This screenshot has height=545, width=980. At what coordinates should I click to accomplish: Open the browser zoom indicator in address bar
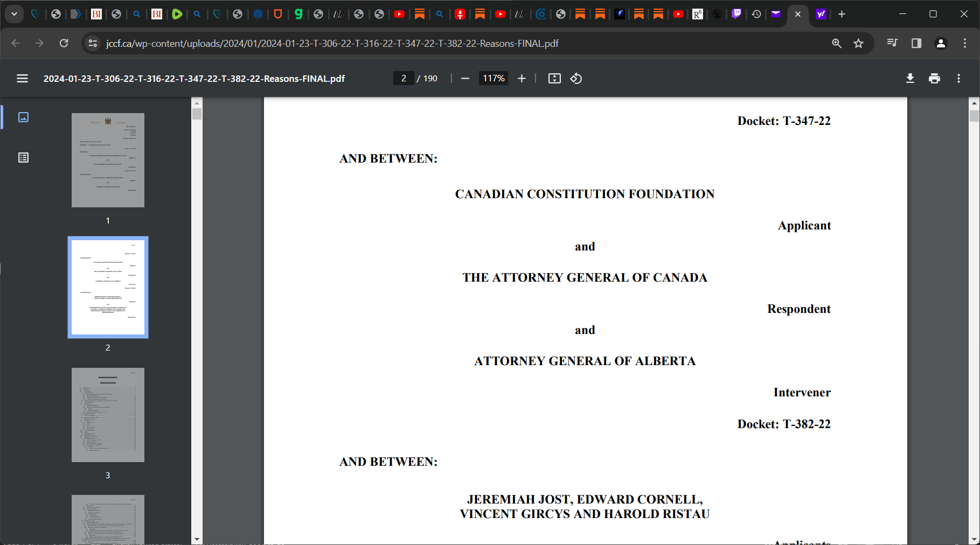836,43
